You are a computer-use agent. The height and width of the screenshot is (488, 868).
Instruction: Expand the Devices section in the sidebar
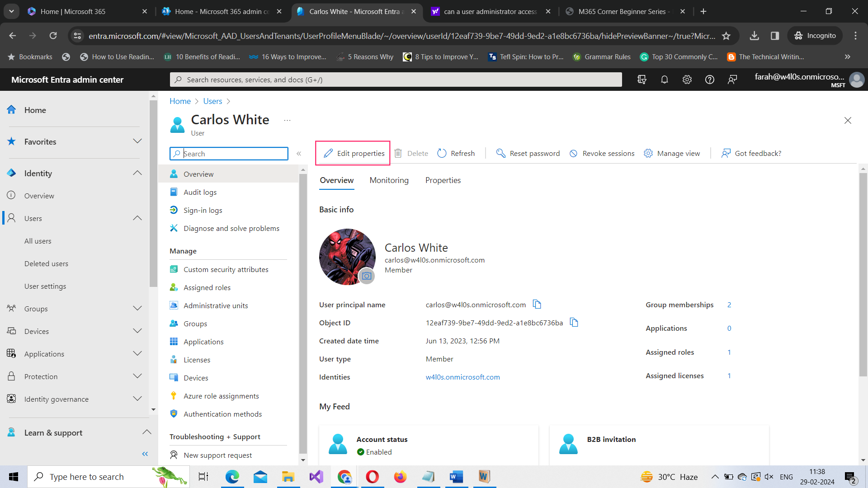[x=137, y=331]
